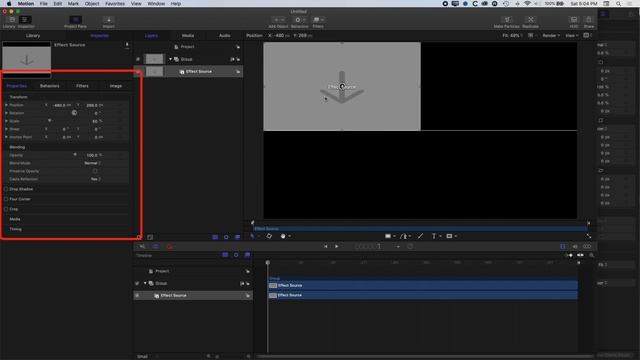Image resolution: width=640 pixels, height=360 pixels.
Task: Expand the Scale parameter disclosure triangle
Action: coord(6,121)
